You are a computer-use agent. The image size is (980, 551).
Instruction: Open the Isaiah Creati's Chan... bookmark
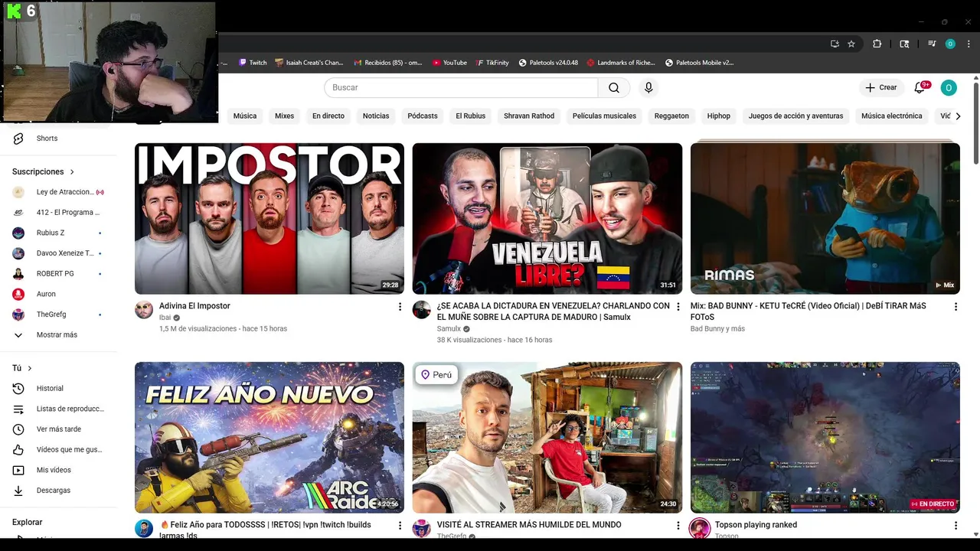309,63
